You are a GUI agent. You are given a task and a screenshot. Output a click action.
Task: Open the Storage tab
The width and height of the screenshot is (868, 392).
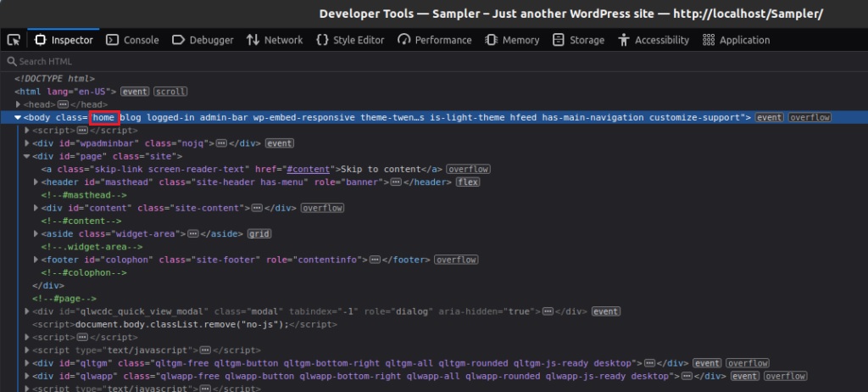click(x=578, y=40)
